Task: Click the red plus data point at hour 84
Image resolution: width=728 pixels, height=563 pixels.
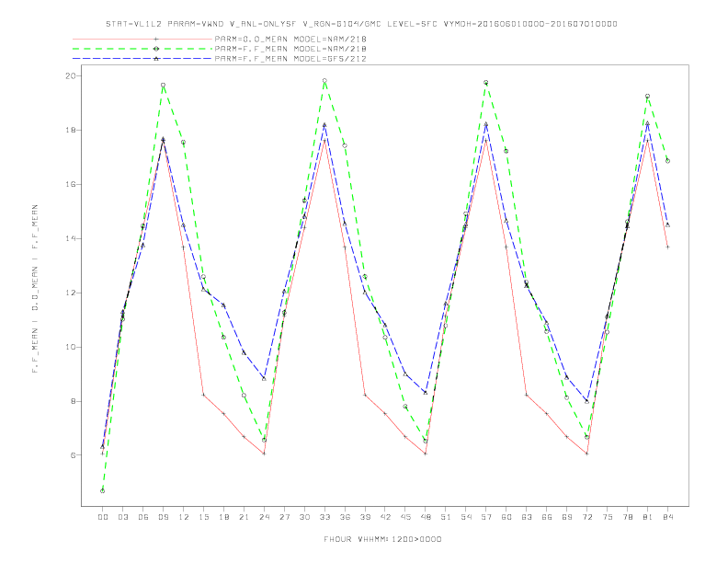Action: pos(667,247)
